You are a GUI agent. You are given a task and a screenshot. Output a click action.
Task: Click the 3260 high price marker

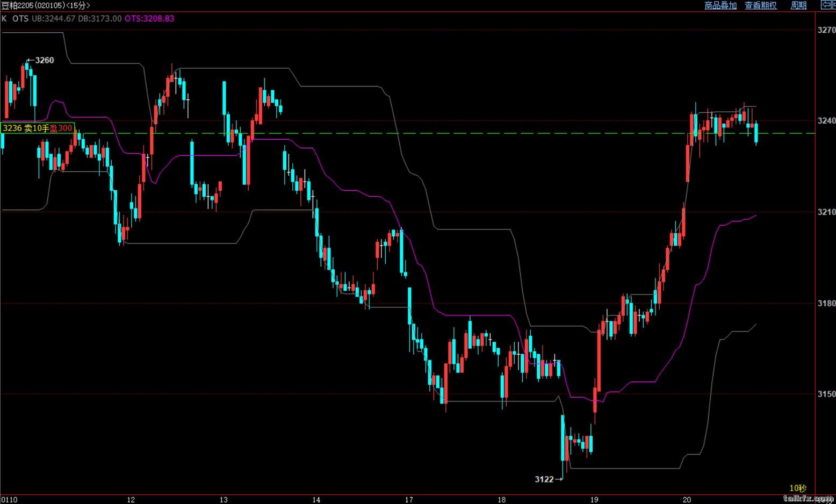41,60
